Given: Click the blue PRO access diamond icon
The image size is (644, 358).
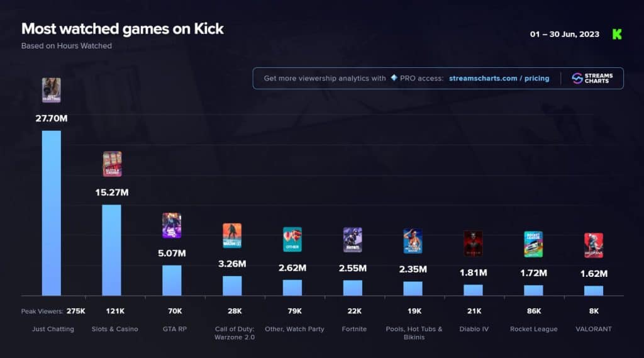Looking at the screenshot, I should tap(394, 77).
